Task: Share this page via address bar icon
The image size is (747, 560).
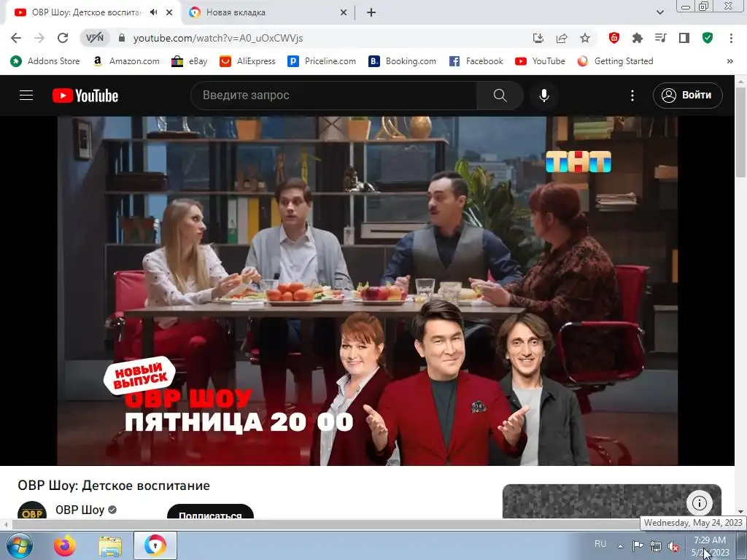Action: point(562,38)
